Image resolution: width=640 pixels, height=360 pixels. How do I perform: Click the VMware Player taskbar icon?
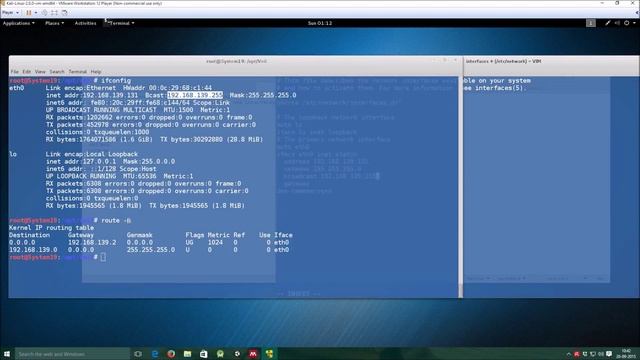point(269,354)
